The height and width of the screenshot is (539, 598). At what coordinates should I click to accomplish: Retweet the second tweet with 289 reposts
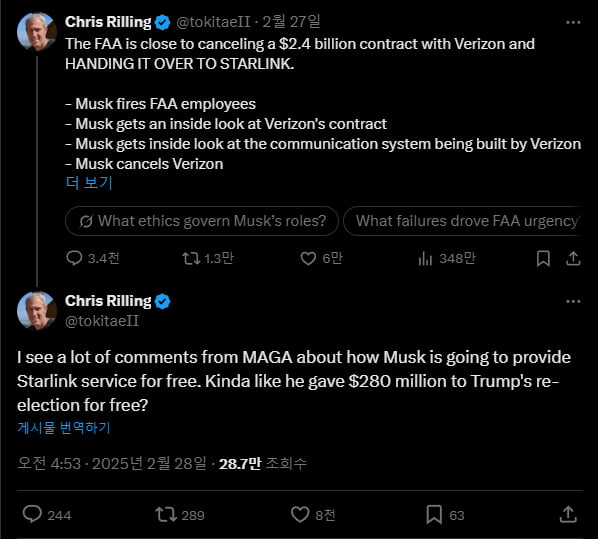pyautogui.click(x=180, y=515)
